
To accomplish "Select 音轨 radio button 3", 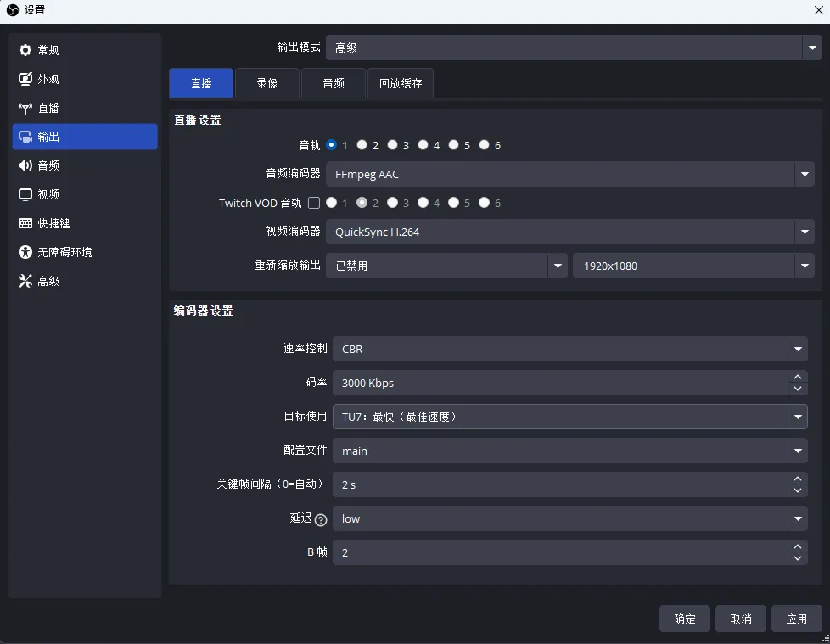I will 393,145.
